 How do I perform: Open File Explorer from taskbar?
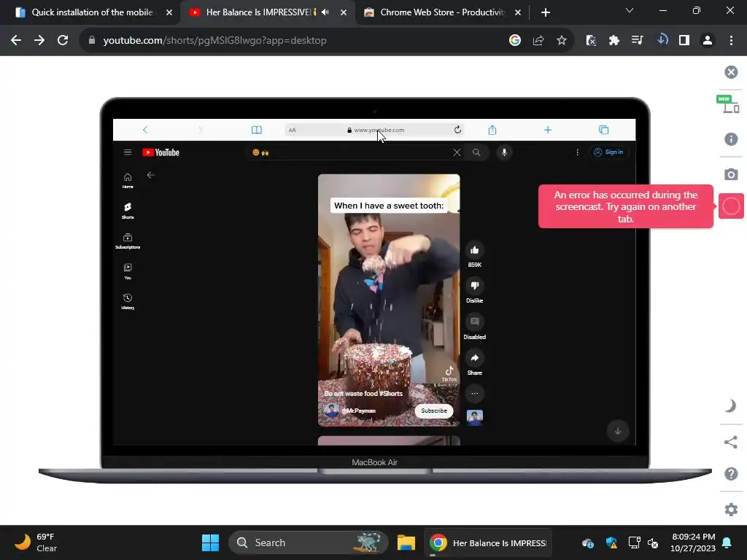(x=406, y=542)
